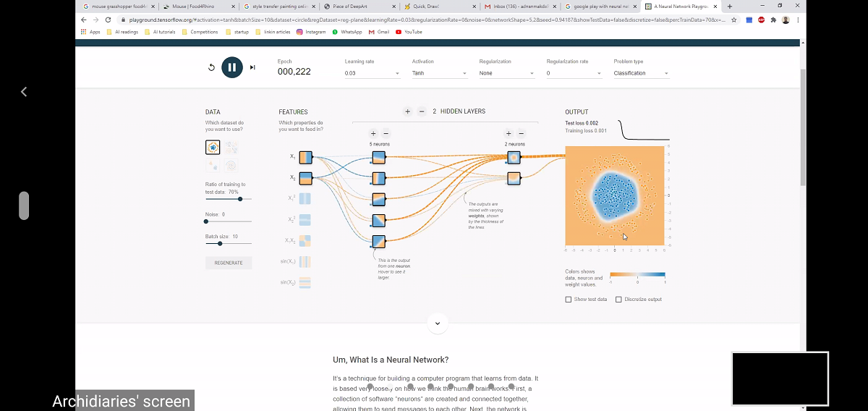Image resolution: width=868 pixels, height=411 pixels.
Task: Enable the X1 squared feature
Action: tap(305, 198)
